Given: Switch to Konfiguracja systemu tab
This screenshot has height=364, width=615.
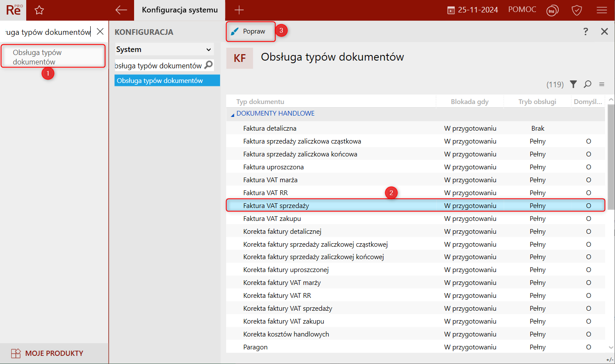Looking at the screenshot, I should [180, 10].
